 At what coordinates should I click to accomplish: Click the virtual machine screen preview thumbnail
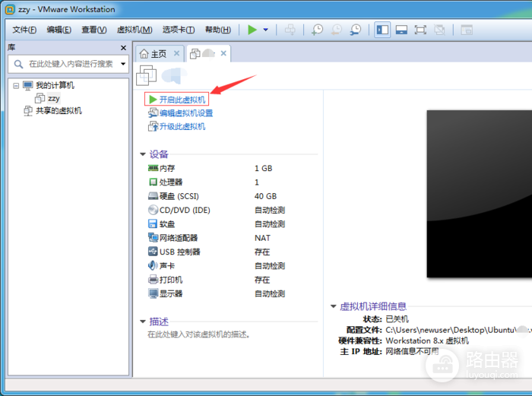[479, 194]
